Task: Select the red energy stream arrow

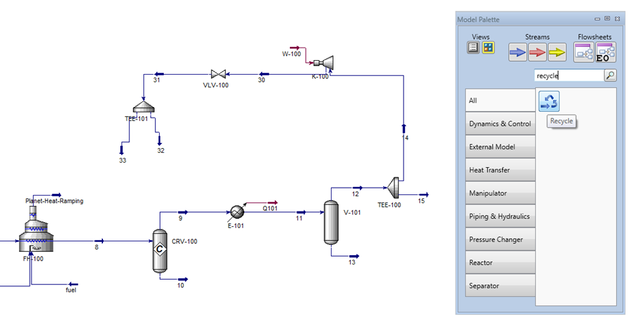Action: point(537,52)
